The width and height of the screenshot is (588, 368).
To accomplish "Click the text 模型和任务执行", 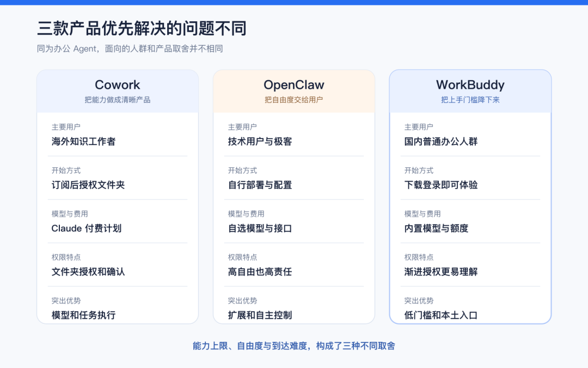I will pyautogui.click(x=84, y=316).
